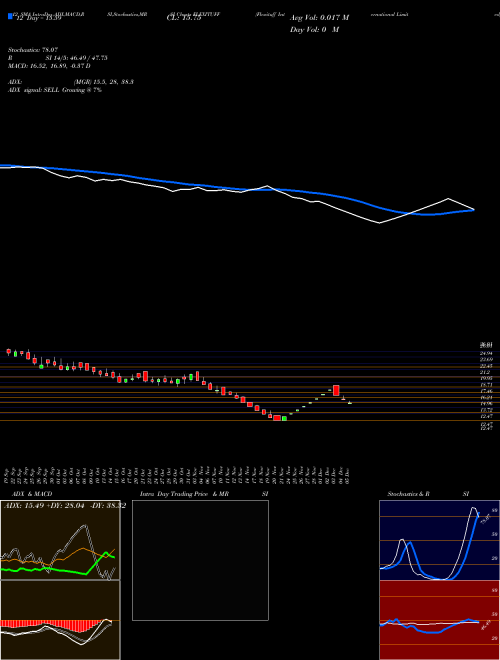
Task: Click the 'CL: 15.75' closing price text
Action: tap(184, 18)
